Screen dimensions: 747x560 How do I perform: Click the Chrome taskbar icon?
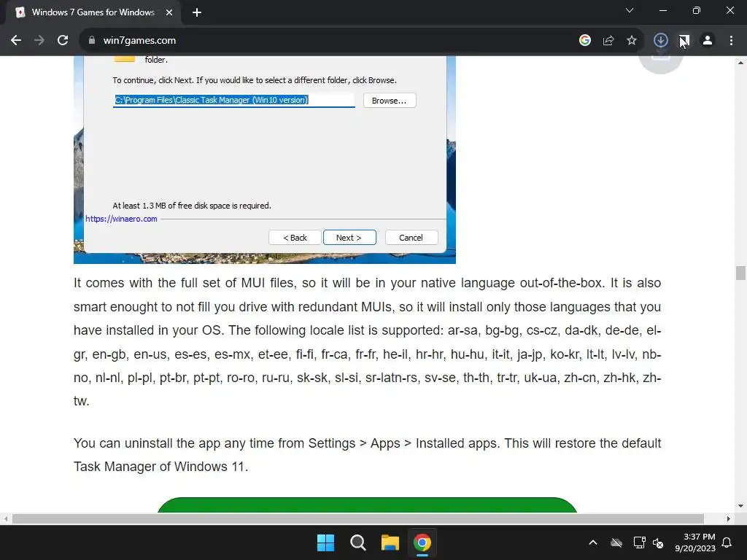point(422,542)
